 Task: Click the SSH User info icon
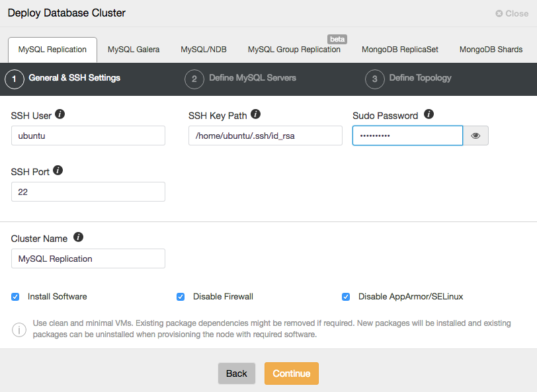(x=60, y=114)
